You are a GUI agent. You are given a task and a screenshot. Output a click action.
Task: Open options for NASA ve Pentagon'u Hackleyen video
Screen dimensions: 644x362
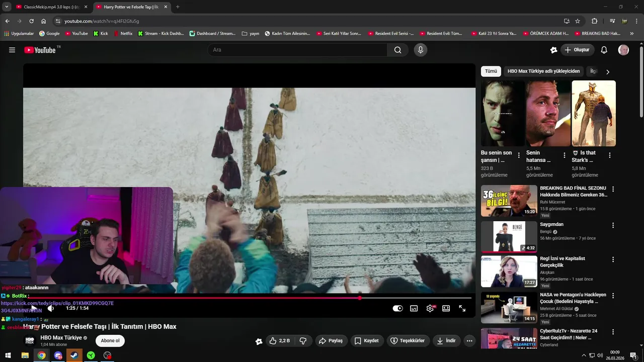click(613, 296)
